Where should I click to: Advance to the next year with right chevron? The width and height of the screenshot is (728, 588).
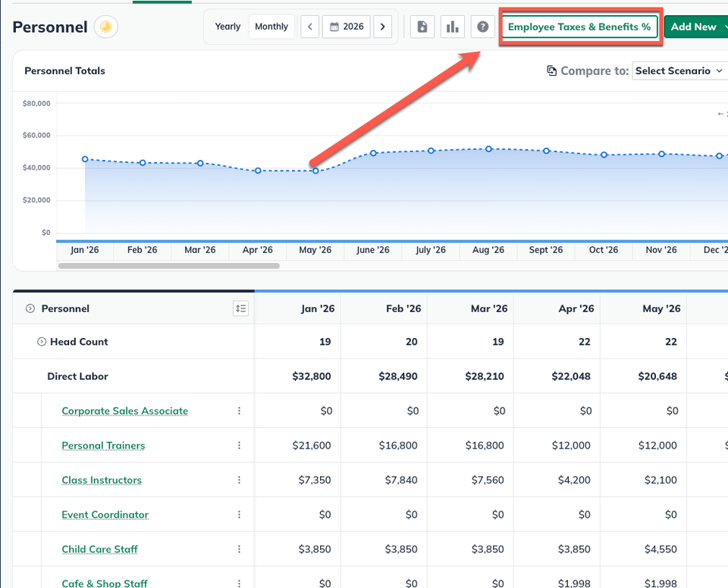point(382,27)
